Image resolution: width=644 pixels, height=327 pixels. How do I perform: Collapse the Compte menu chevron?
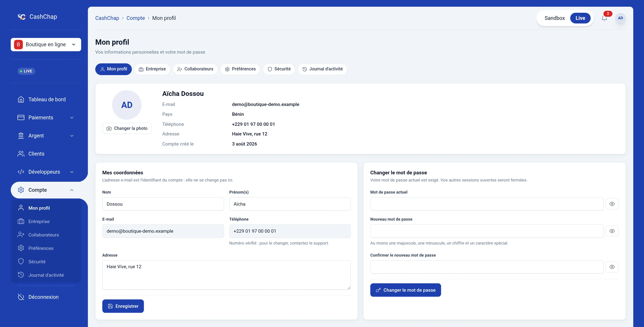pyautogui.click(x=72, y=190)
